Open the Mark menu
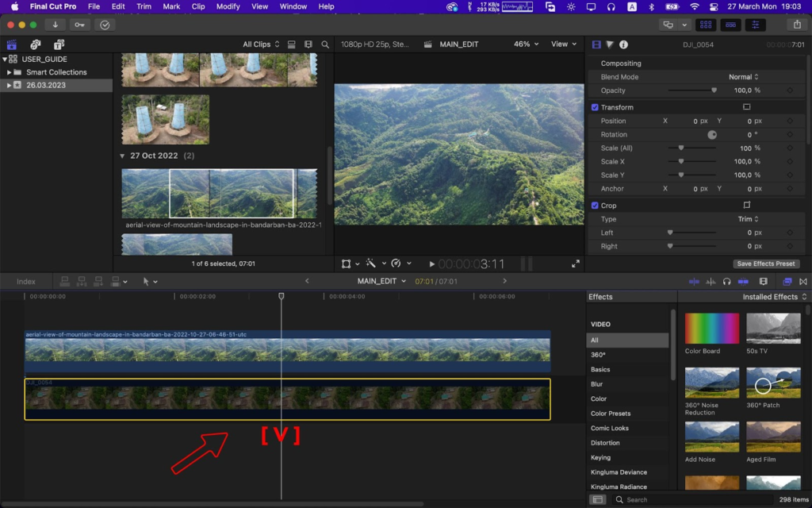812x508 pixels. click(171, 6)
